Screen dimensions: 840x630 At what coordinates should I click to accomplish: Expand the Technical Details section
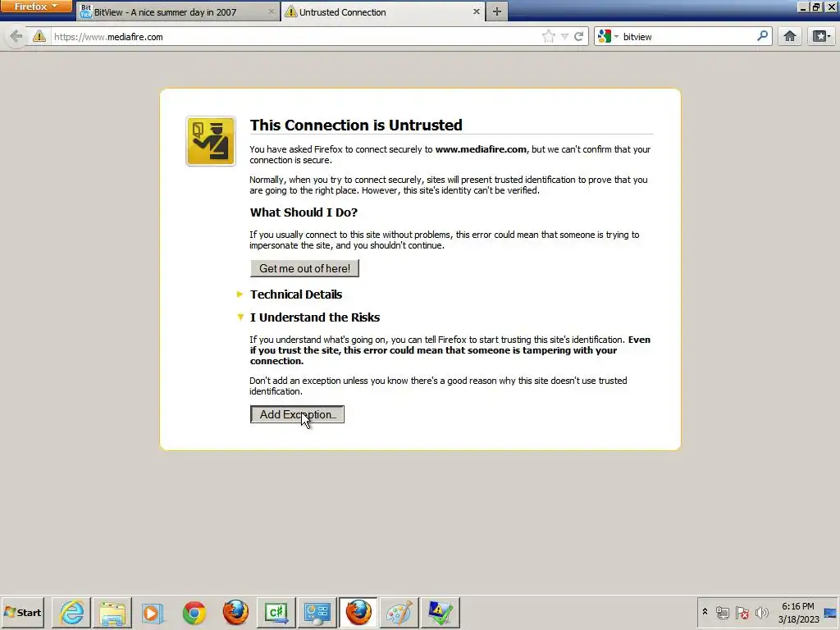pyautogui.click(x=295, y=294)
